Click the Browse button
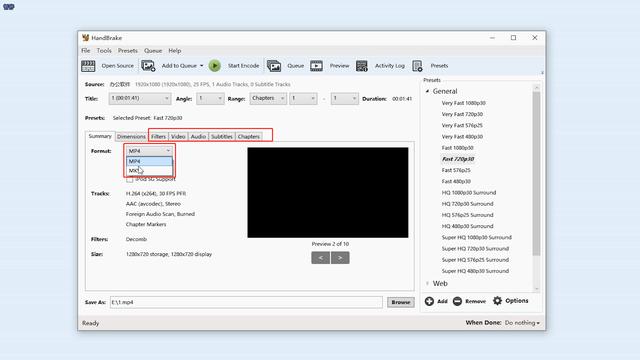Screen dimensions: 640x360 (400, 302)
